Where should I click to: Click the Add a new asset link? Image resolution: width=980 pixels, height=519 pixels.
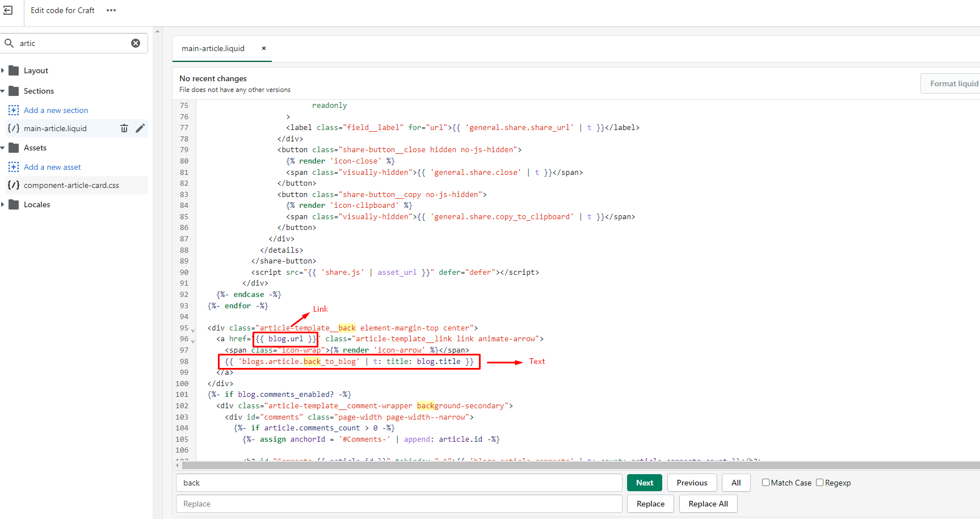click(x=52, y=167)
